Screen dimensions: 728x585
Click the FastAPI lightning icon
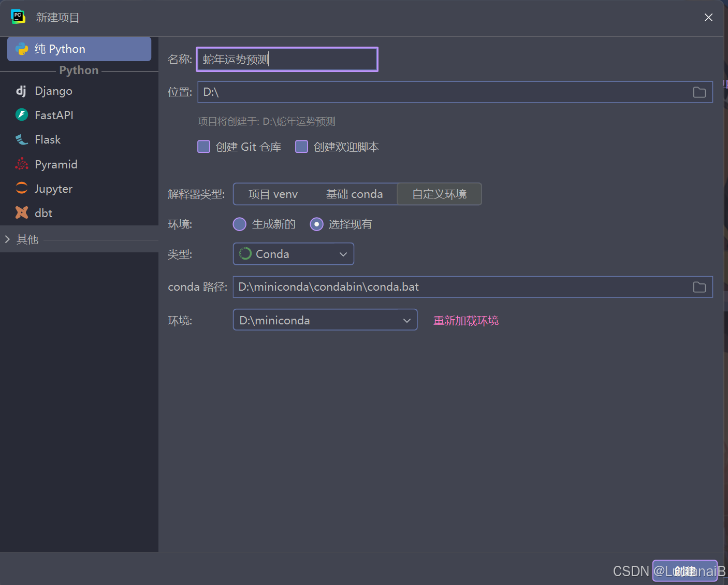pos(22,115)
